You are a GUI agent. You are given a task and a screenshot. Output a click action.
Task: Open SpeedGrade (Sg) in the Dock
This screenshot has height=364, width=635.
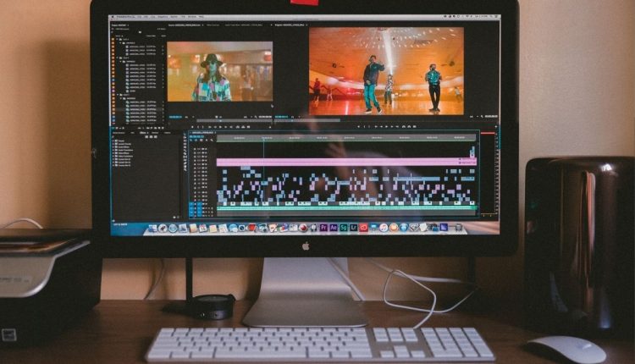click(344, 228)
